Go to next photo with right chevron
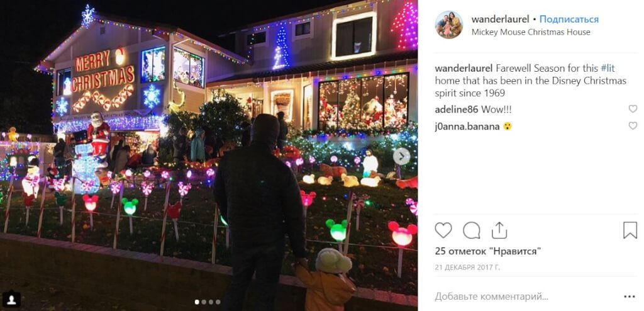The height and width of the screenshot is (311, 644). (401, 157)
